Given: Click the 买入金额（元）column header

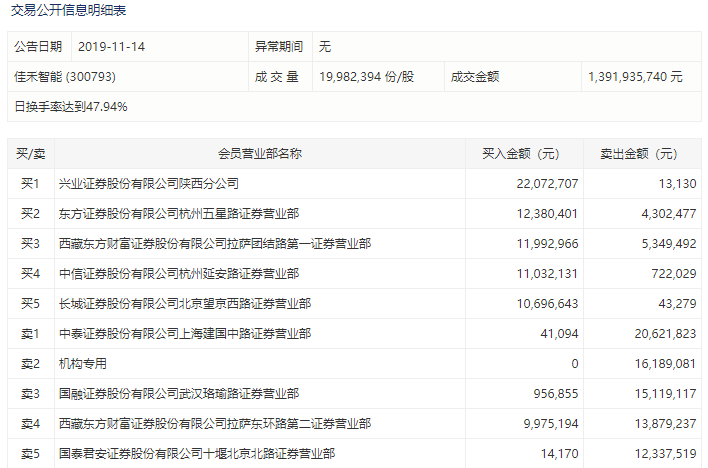Looking at the screenshot, I should coord(524,154).
